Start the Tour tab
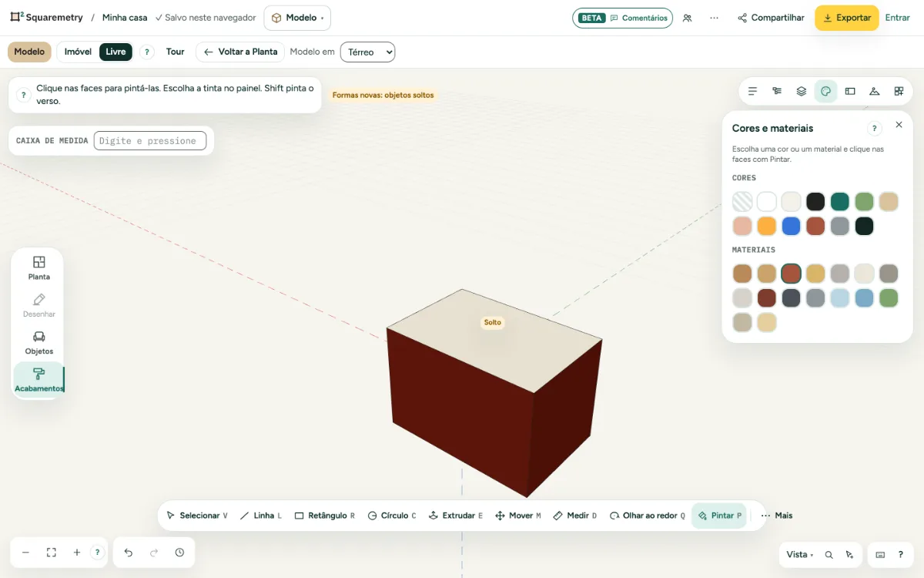The width and height of the screenshot is (924, 578). pos(176,52)
